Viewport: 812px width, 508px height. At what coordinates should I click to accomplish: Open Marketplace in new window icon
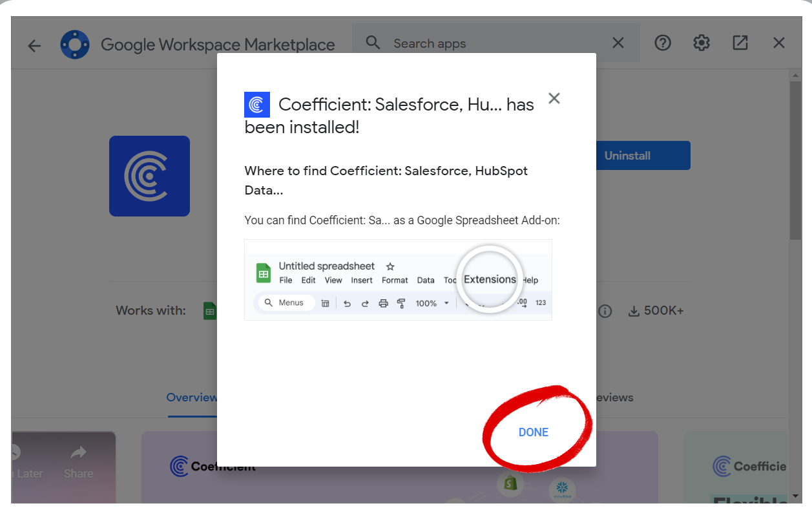(x=740, y=43)
